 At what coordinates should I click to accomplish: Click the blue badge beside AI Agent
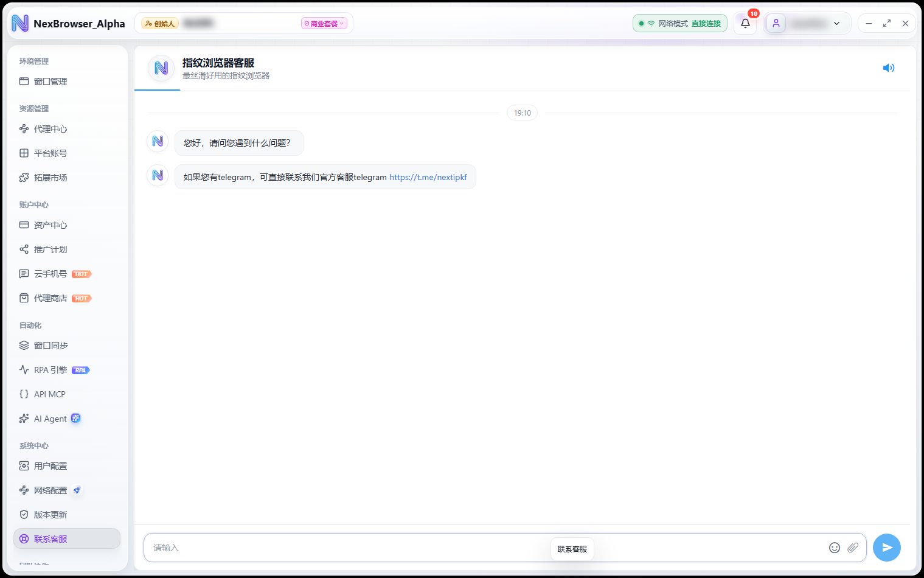(x=75, y=418)
